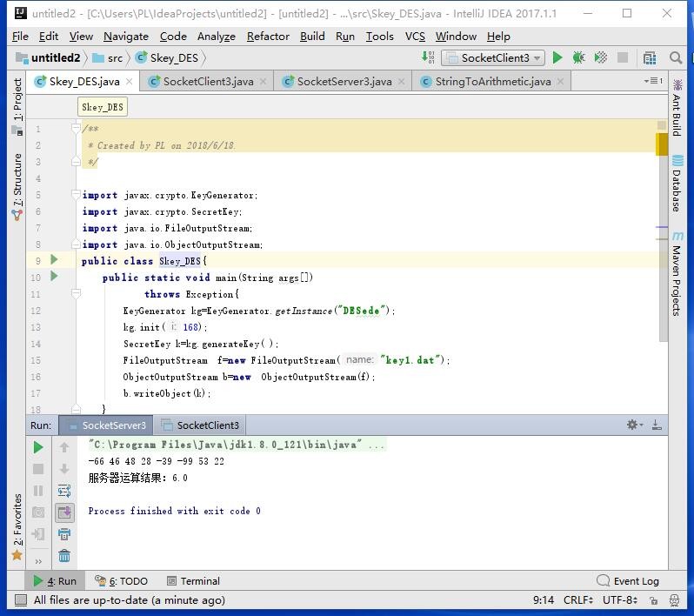
Task: Close the SocketClient3.java tab
Action: [264, 82]
